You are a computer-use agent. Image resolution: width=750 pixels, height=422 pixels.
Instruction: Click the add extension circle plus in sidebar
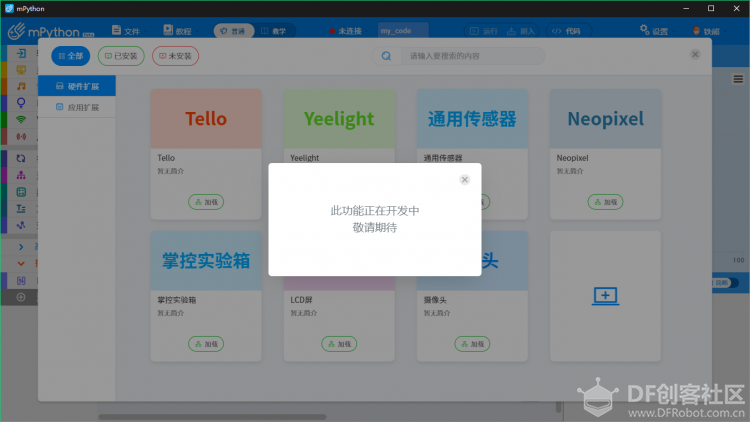pos(21,298)
